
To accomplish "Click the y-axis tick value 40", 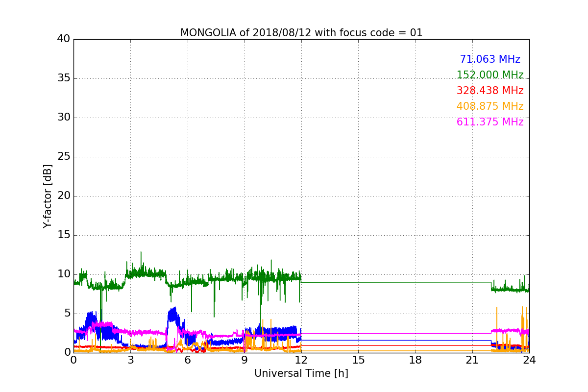I will pos(64,39).
